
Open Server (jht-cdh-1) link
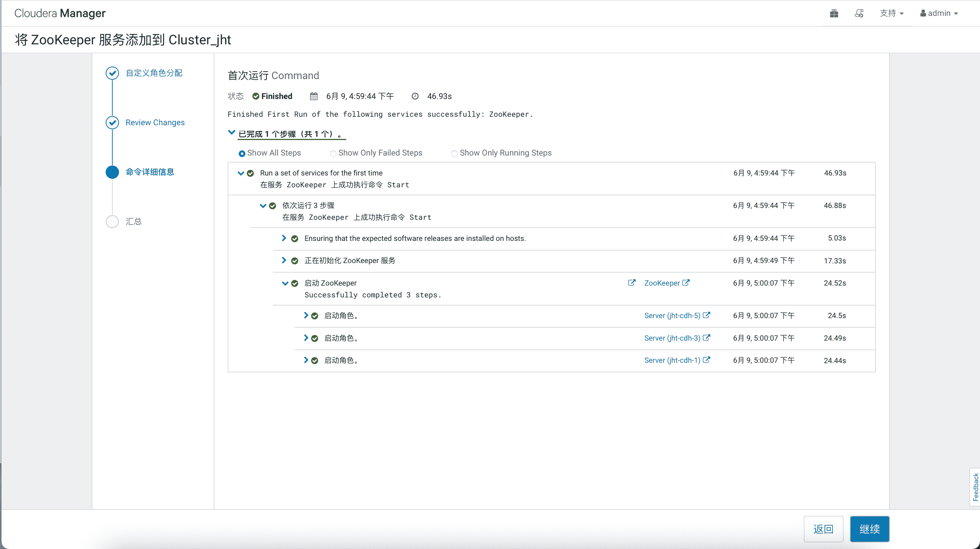pos(672,360)
